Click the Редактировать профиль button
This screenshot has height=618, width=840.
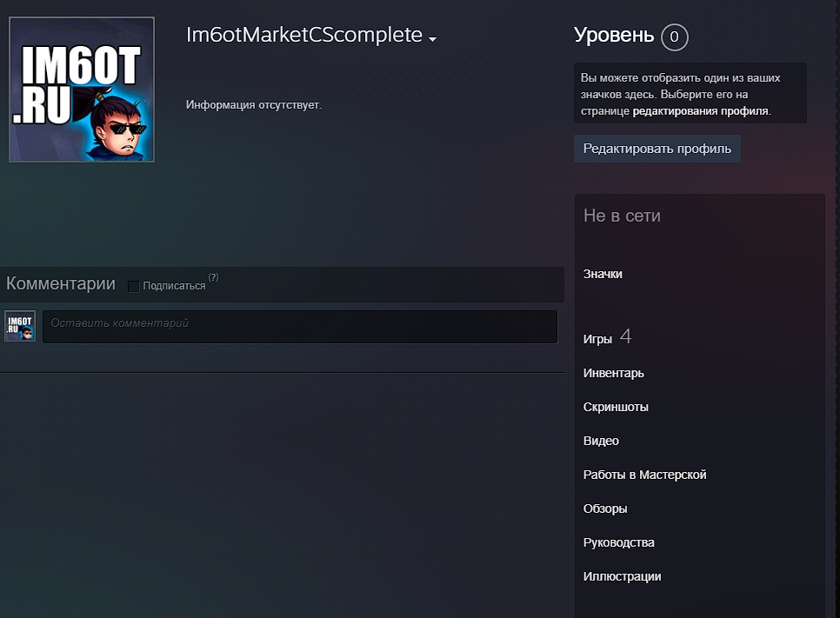(657, 149)
